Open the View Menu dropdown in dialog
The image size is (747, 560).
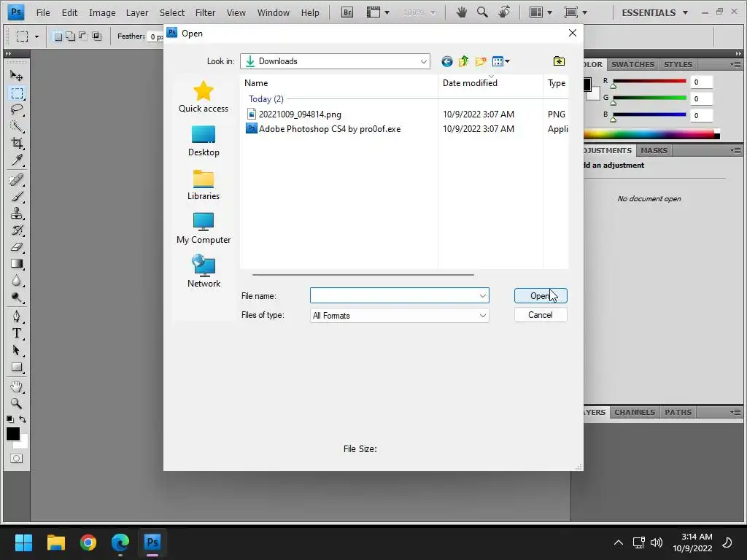pos(500,61)
